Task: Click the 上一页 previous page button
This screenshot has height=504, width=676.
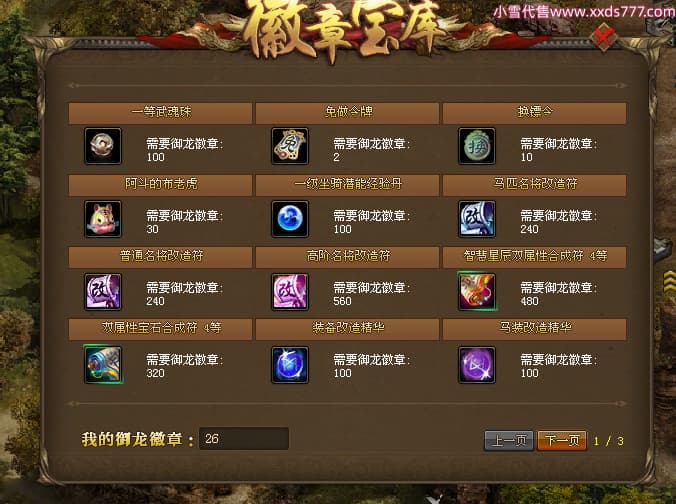Action: click(x=509, y=440)
